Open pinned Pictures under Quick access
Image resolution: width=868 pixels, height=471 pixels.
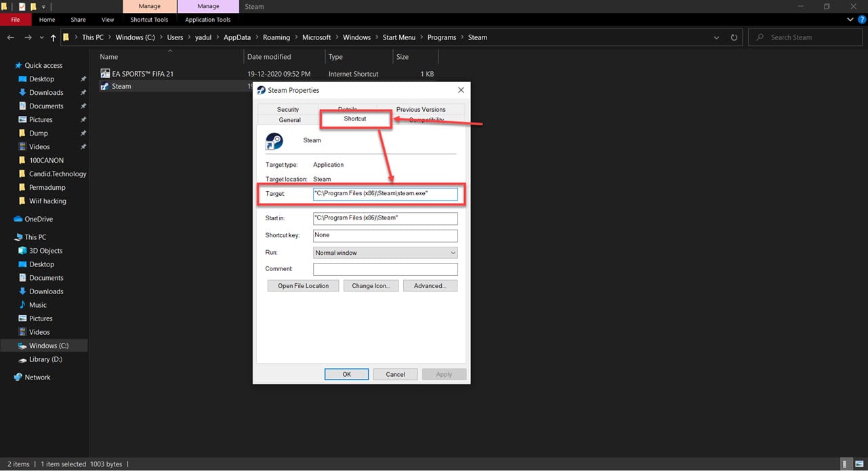coord(41,120)
